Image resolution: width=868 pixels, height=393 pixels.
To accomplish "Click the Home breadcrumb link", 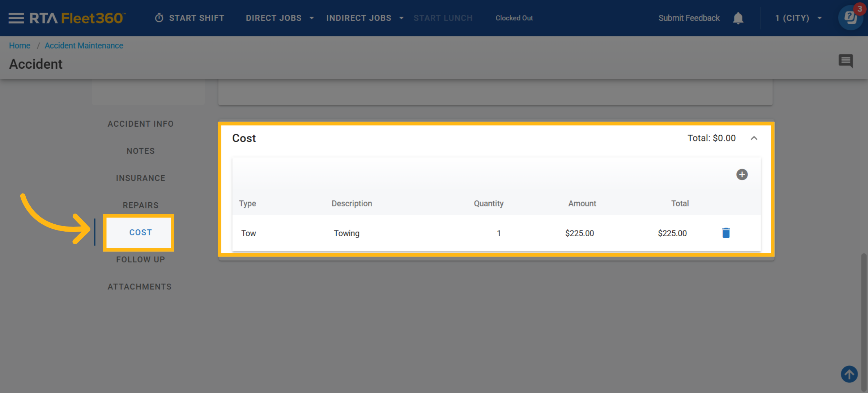I will click(20, 46).
